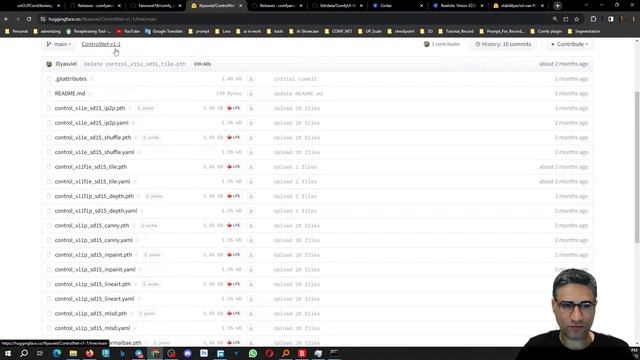The height and width of the screenshot is (360, 640).
Task: Open control_v11f1p_sd15_depth.pth file link
Action: pos(94,196)
